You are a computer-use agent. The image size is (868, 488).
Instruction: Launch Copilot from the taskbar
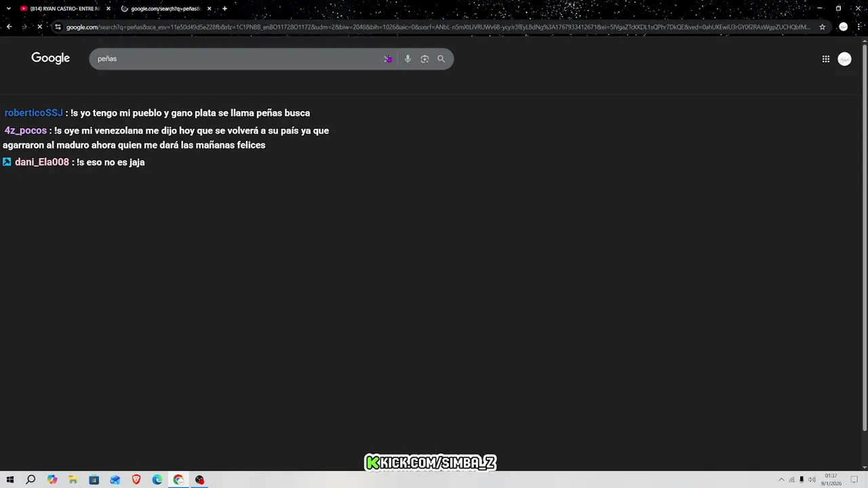click(x=52, y=480)
